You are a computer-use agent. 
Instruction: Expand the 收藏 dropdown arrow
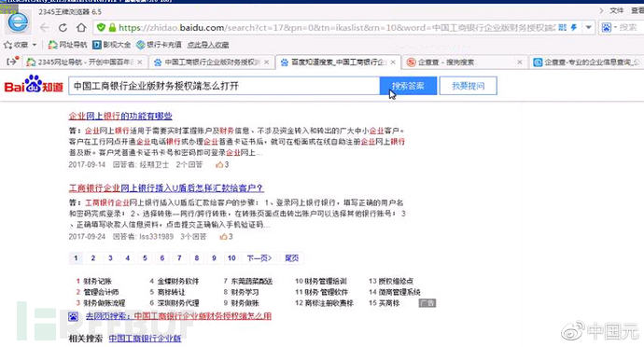[35, 45]
